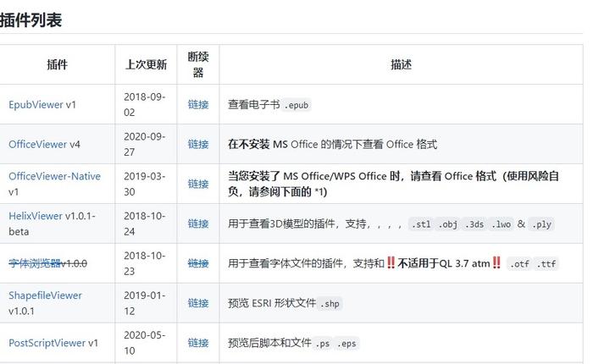Click 链接 in the EpubViewer row

coord(198,105)
